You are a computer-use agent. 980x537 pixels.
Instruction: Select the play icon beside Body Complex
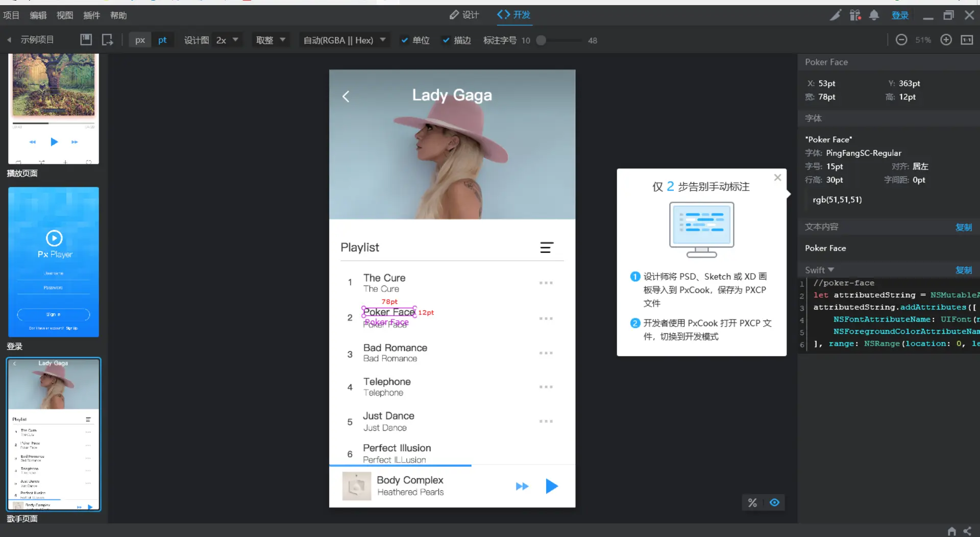click(552, 486)
